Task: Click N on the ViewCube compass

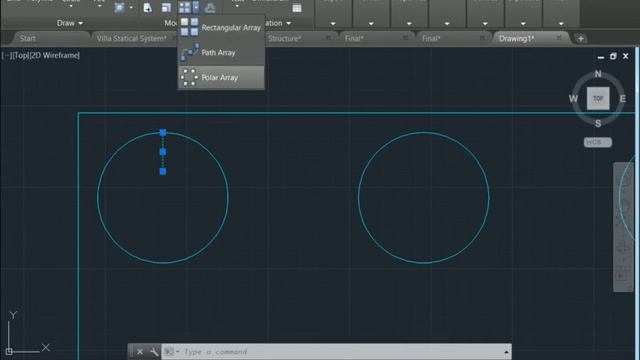Action: click(598, 74)
